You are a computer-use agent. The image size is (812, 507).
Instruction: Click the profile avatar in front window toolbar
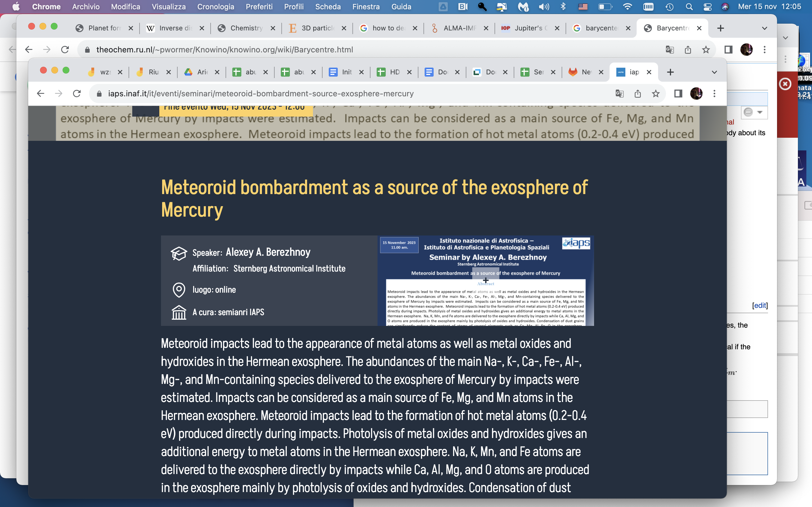click(696, 94)
